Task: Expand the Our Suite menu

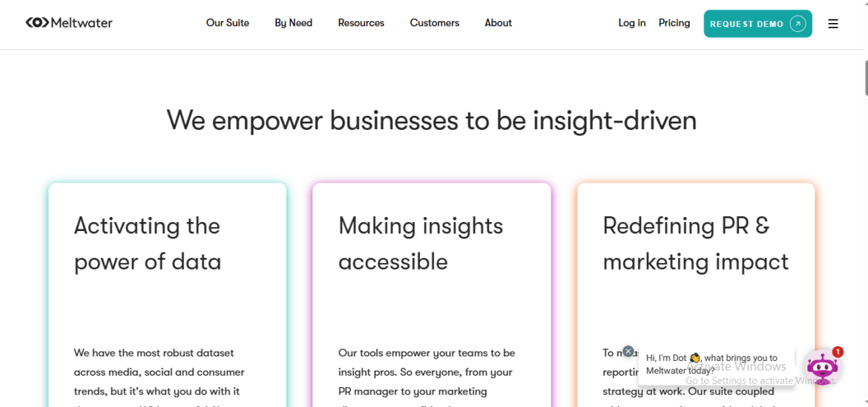Action: point(228,23)
